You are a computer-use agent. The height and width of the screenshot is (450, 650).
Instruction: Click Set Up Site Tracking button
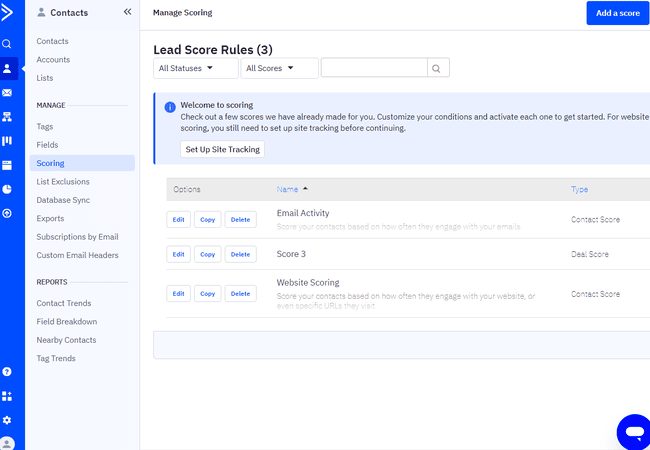(x=222, y=149)
